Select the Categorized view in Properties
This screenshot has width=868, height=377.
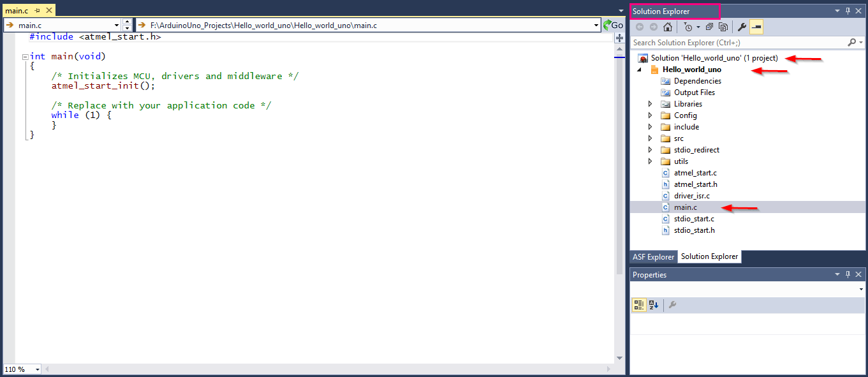tap(638, 305)
